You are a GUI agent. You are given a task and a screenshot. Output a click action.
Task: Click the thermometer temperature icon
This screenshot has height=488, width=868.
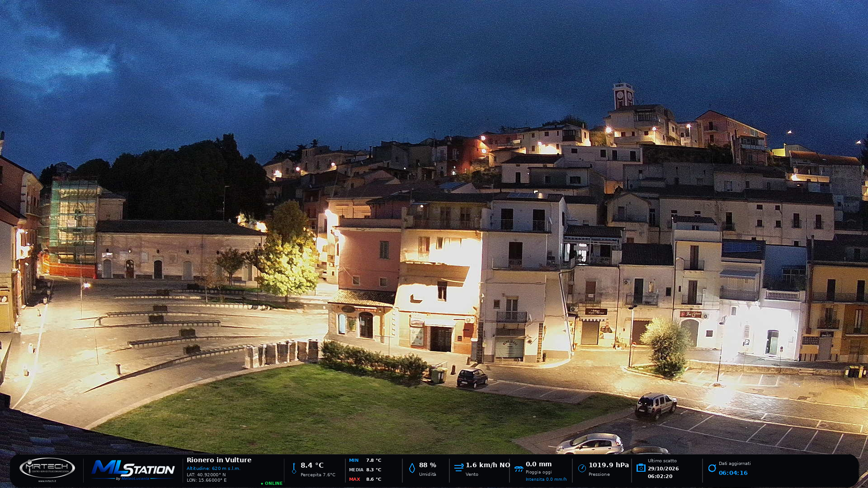[294, 468]
